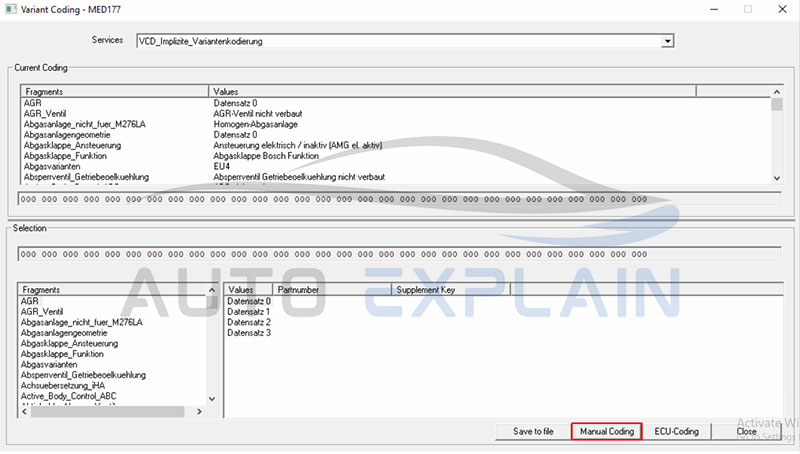
Task: Select AGR_Ventil in Selection fragments list
Action: tap(42, 312)
